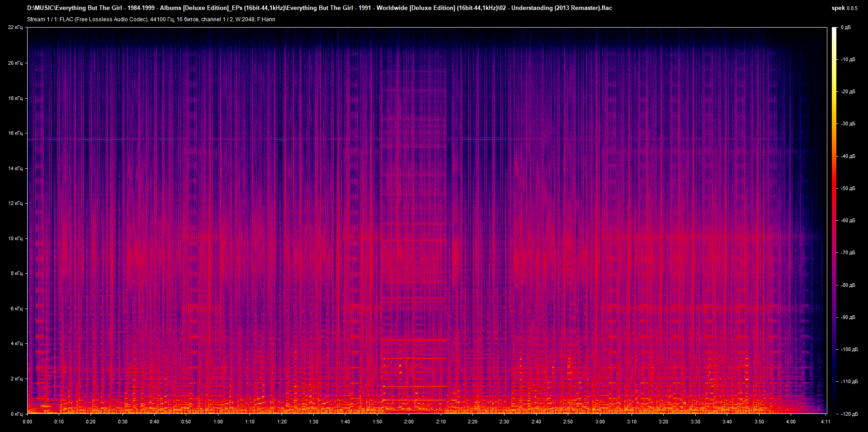Click the '10 кГц' frequency axis label

pos(15,238)
